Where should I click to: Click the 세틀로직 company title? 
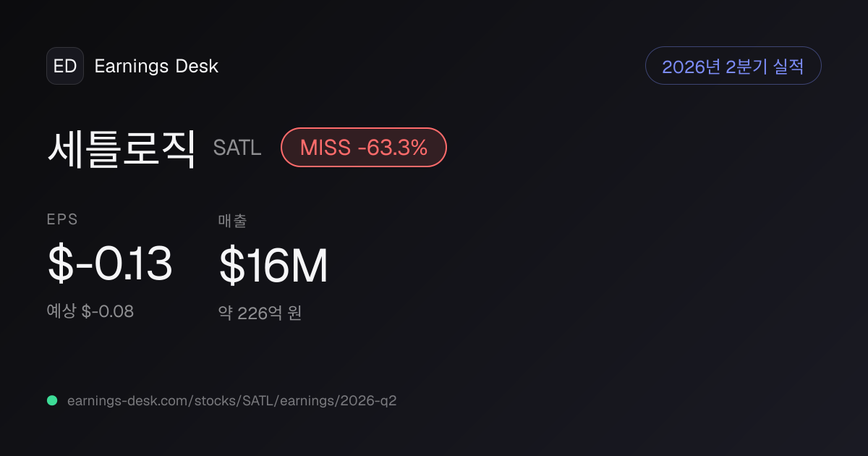click(122, 148)
